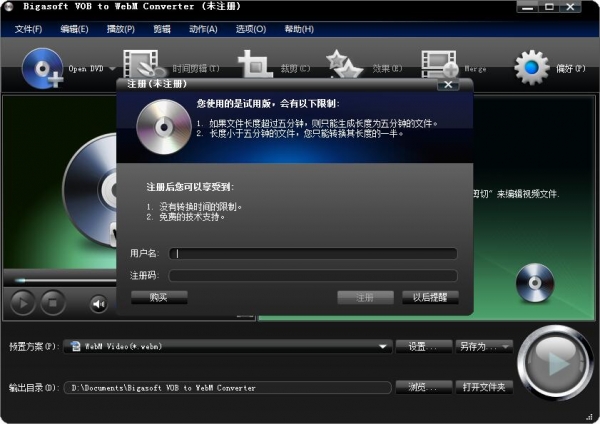Click the 用户名 input field

313,253
